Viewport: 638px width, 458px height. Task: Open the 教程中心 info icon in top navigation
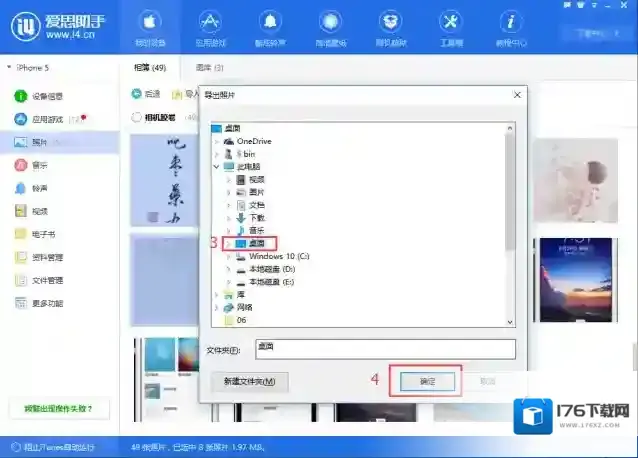(x=511, y=22)
